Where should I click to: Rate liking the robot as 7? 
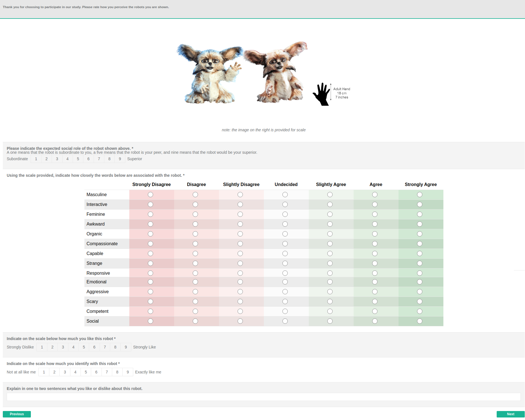105,347
